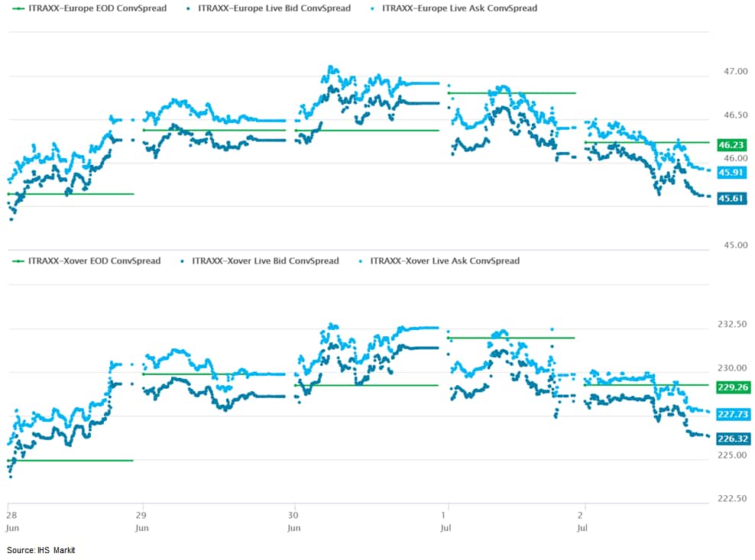Select the dark blue 226.32 value tag
This screenshot has height=560, width=755.
(731, 439)
